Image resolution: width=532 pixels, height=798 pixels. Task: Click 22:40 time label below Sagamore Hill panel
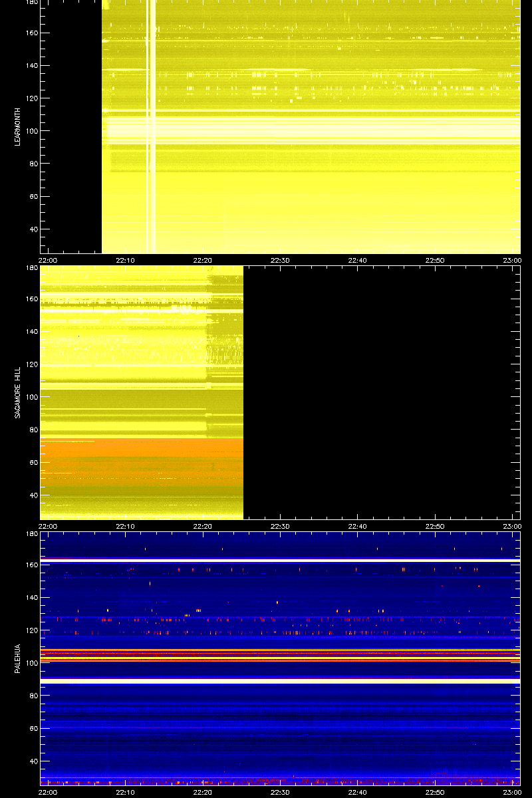[x=358, y=526]
